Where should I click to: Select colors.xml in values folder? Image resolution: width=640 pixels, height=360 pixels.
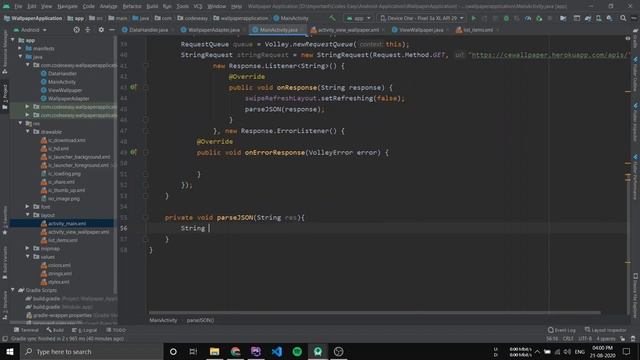[x=59, y=265]
